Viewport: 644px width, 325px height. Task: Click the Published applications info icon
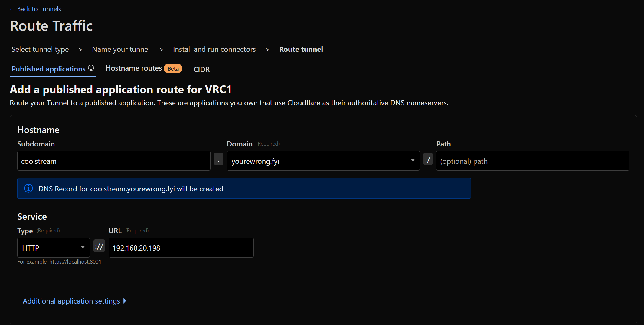91,68
